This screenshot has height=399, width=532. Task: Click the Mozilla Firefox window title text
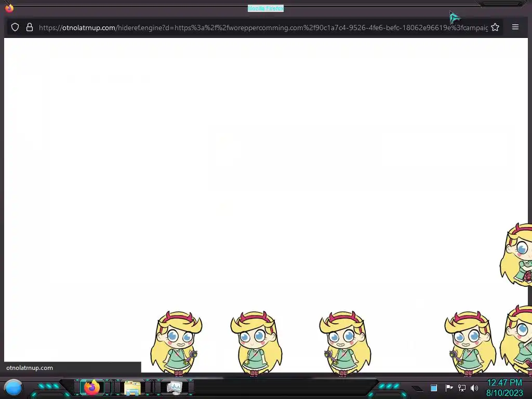tap(265, 8)
